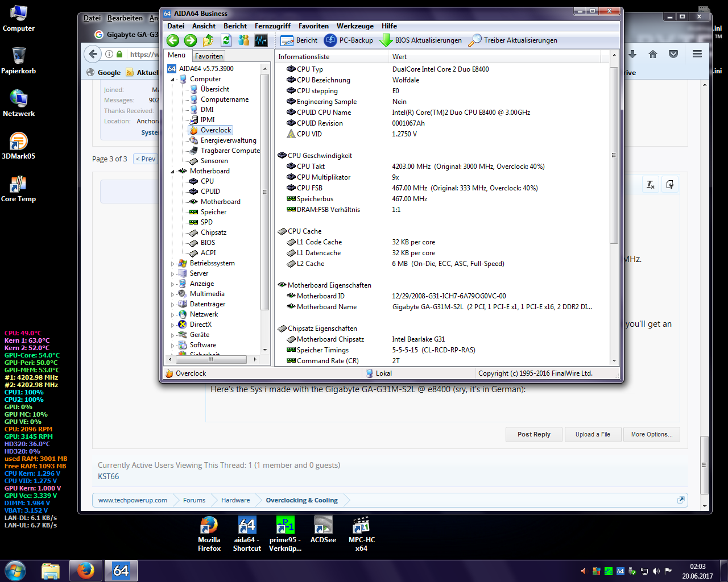The width and height of the screenshot is (728, 582).
Task: Open Treiber Aktualisierungen
Action: (513, 40)
